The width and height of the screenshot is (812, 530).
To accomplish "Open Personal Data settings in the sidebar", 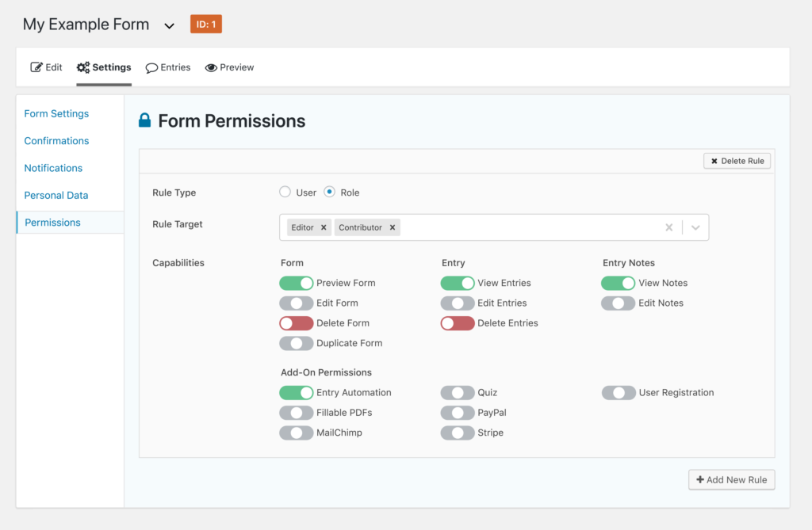I will [x=56, y=195].
